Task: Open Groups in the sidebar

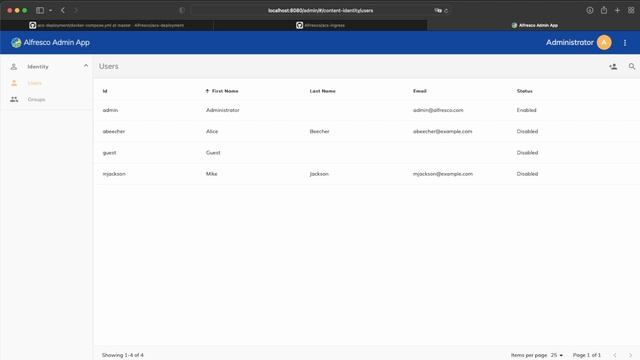Action: tap(36, 100)
